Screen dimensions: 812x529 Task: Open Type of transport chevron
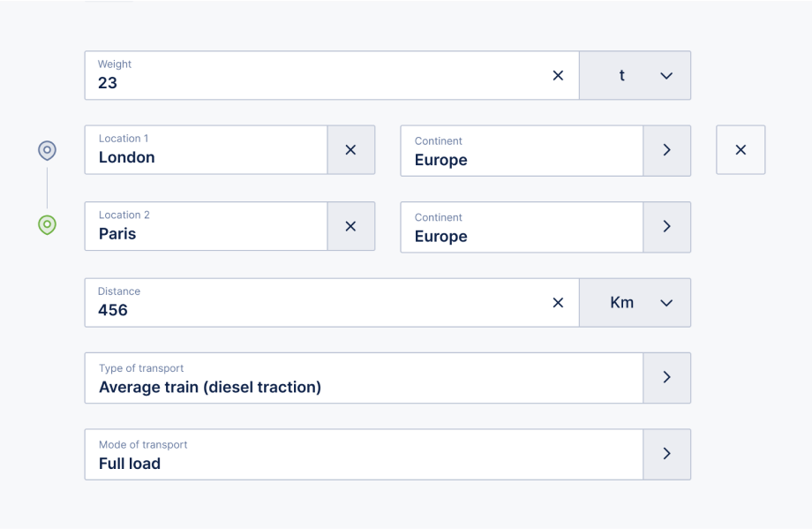(x=667, y=378)
